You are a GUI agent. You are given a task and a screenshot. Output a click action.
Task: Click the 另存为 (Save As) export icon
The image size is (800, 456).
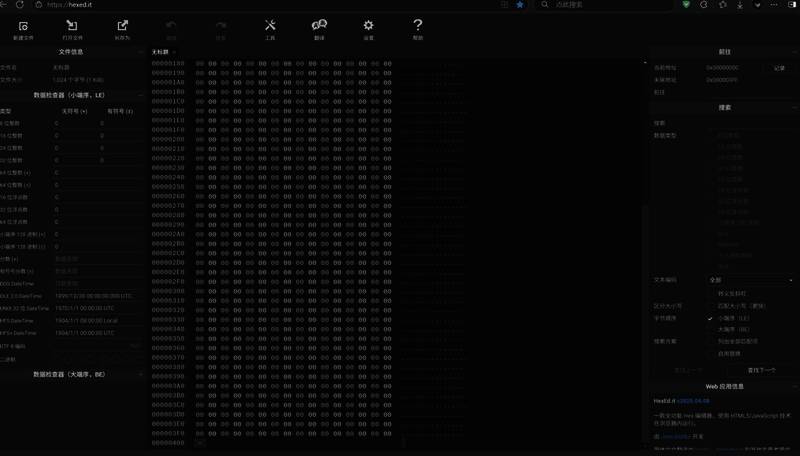pyautogui.click(x=122, y=27)
